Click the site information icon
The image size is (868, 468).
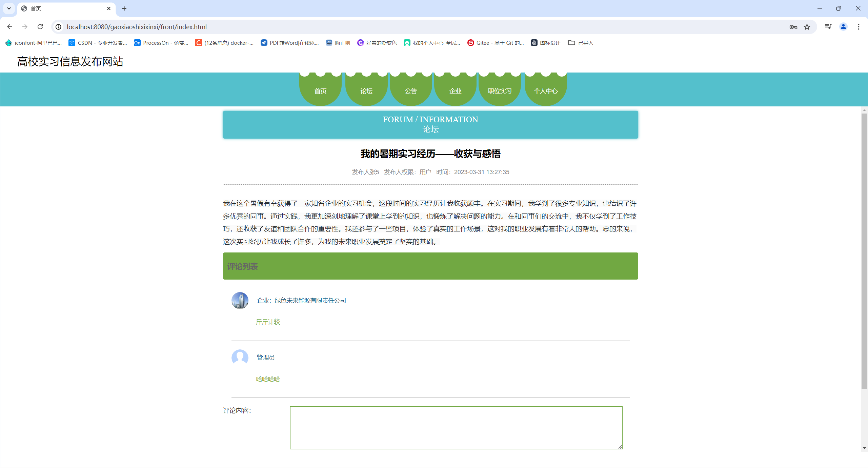pyautogui.click(x=59, y=27)
